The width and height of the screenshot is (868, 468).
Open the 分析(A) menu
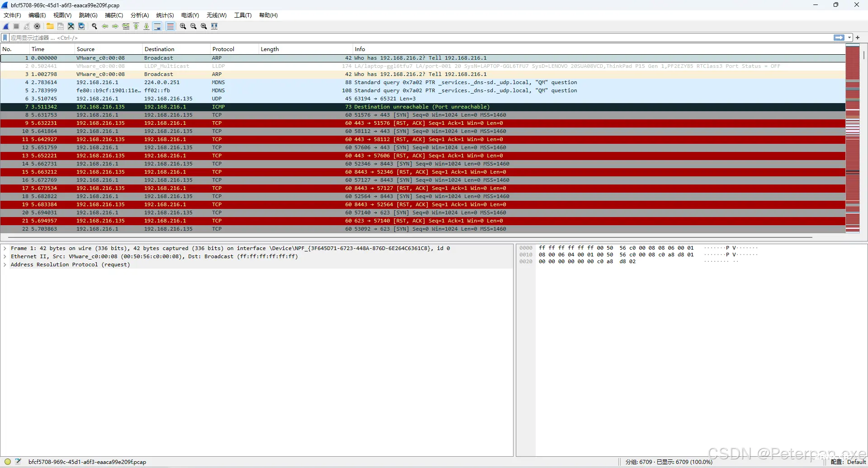140,15
